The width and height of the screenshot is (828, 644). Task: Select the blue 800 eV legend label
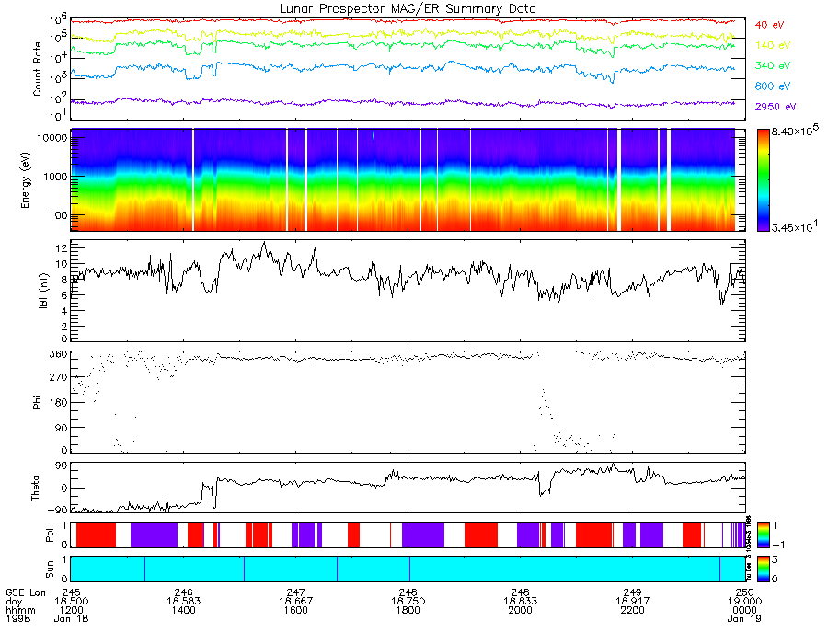[773, 86]
